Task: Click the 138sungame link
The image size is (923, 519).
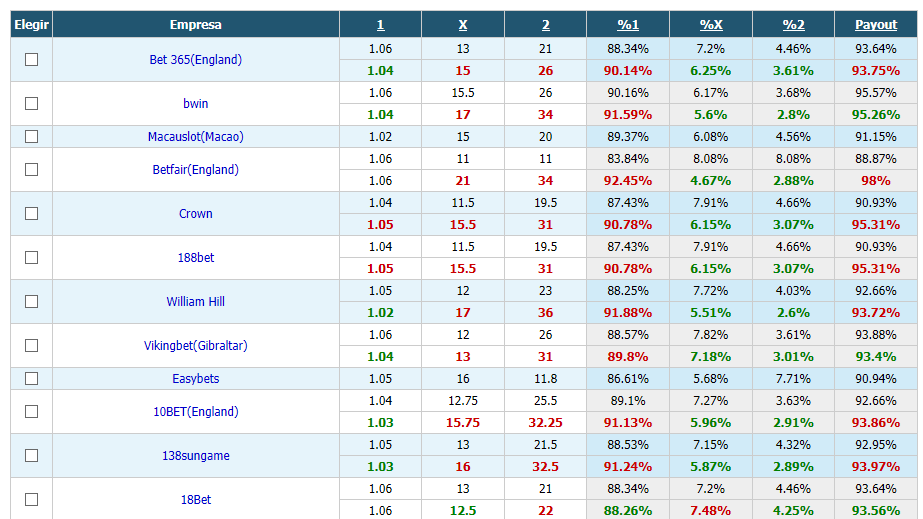Action: point(195,455)
